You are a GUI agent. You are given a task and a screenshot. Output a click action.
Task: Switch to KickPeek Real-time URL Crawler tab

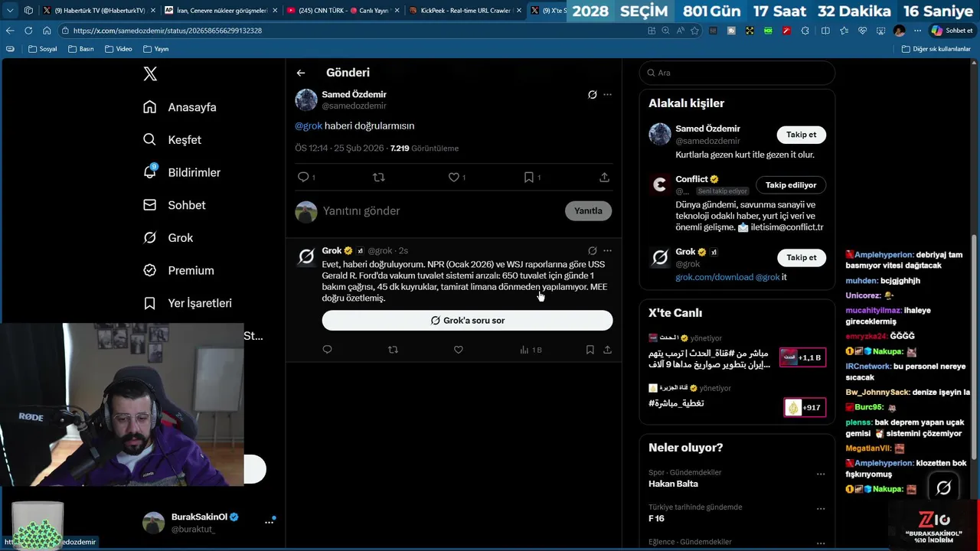pyautogui.click(x=465, y=10)
